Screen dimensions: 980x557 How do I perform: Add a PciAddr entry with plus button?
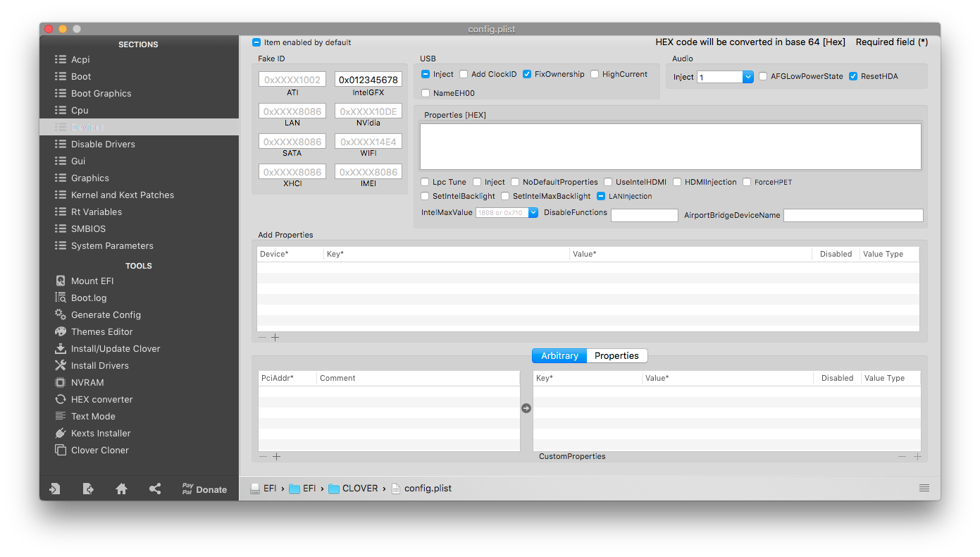pos(277,457)
